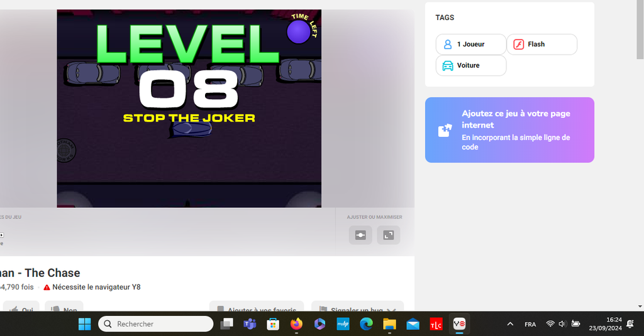Click the red warning triangle icon
Screen dimensions: 644x336
click(x=47, y=288)
